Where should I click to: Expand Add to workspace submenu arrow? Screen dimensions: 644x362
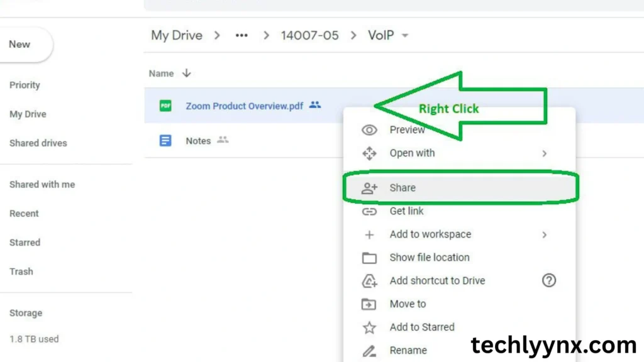[x=544, y=235]
